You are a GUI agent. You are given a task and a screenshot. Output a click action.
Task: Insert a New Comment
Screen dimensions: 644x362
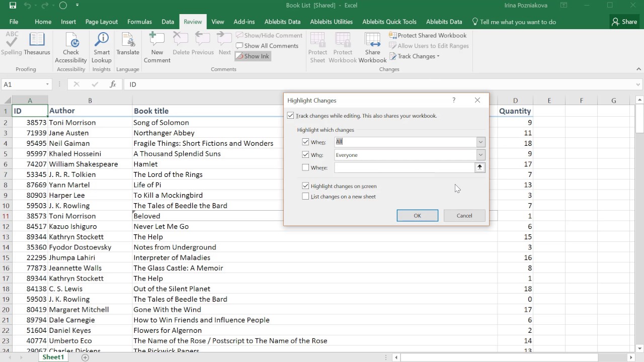coord(156,45)
